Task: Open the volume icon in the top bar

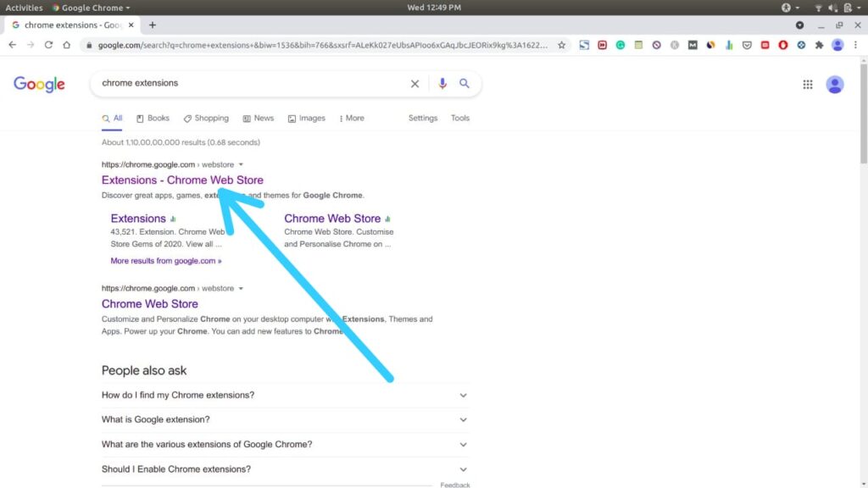Action: pos(832,8)
